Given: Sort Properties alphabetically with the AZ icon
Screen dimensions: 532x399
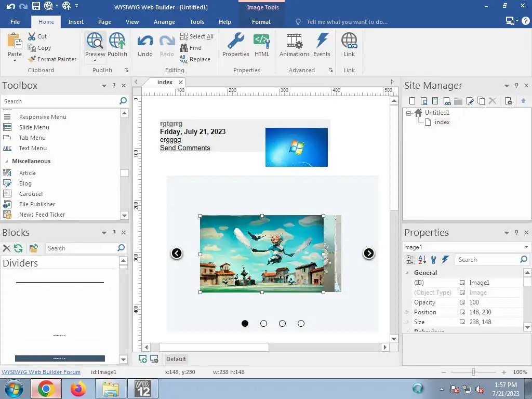Looking at the screenshot, I should pos(422,260).
